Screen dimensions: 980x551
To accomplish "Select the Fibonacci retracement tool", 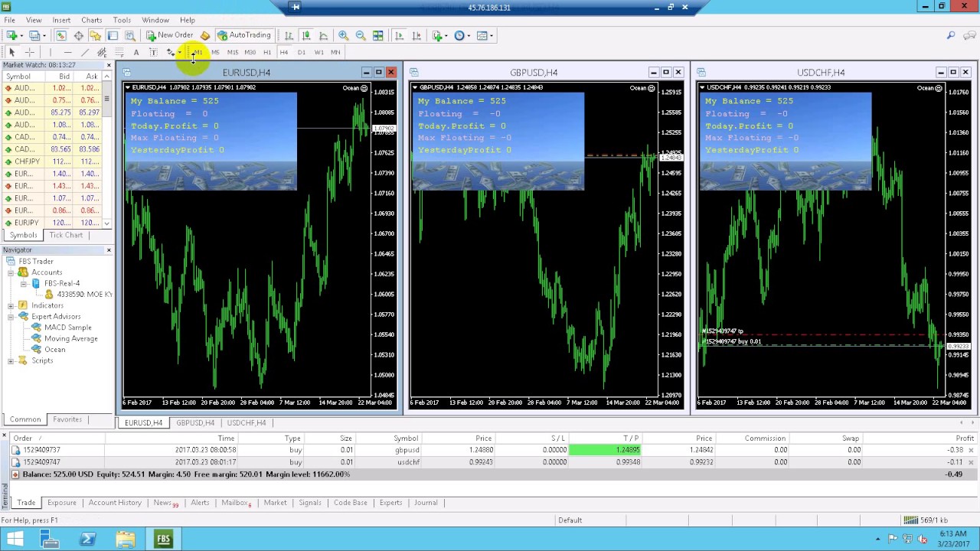I will [x=119, y=52].
